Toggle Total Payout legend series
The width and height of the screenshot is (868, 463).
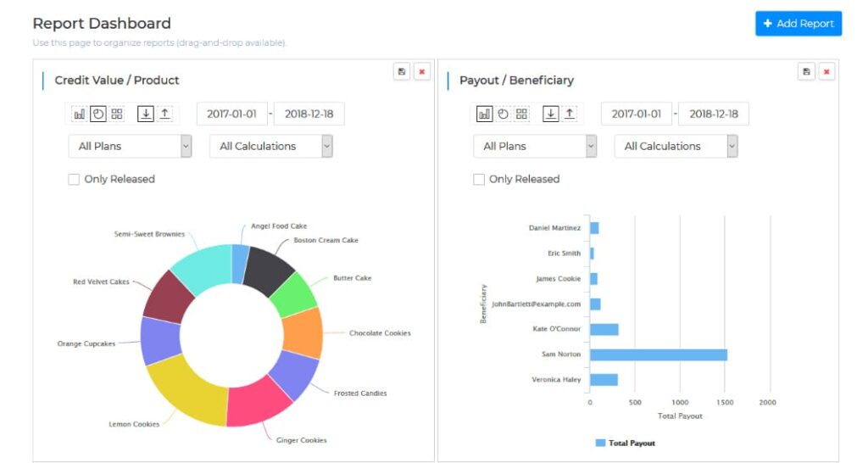click(x=625, y=443)
